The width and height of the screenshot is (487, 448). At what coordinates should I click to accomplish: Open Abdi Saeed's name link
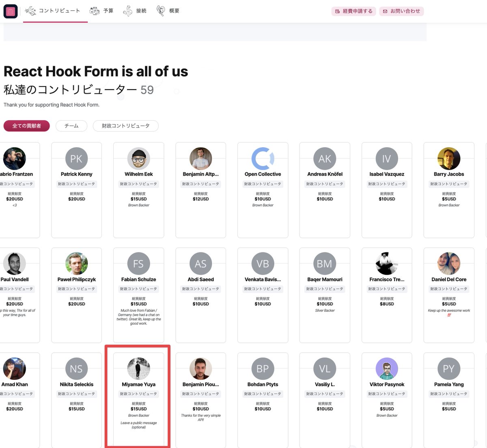click(200, 279)
